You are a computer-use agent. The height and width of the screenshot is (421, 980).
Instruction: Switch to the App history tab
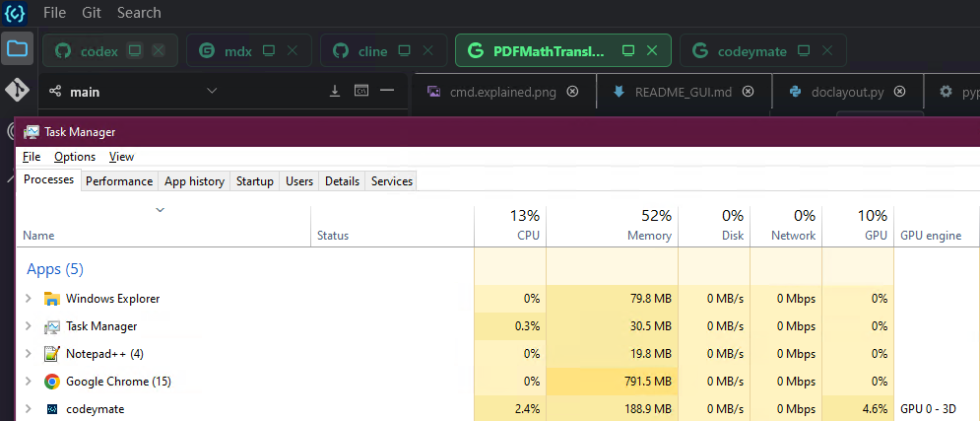click(194, 181)
